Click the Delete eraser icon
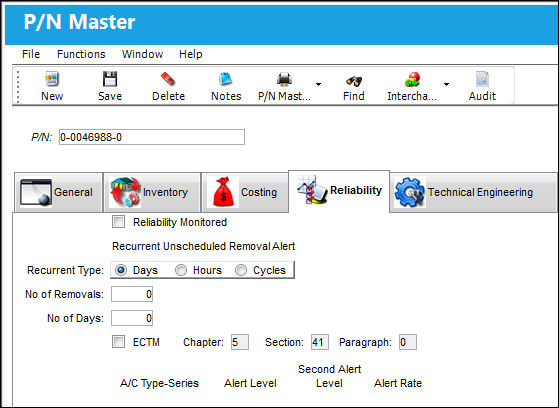The width and height of the screenshot is (559, 408). click(168, 79)
